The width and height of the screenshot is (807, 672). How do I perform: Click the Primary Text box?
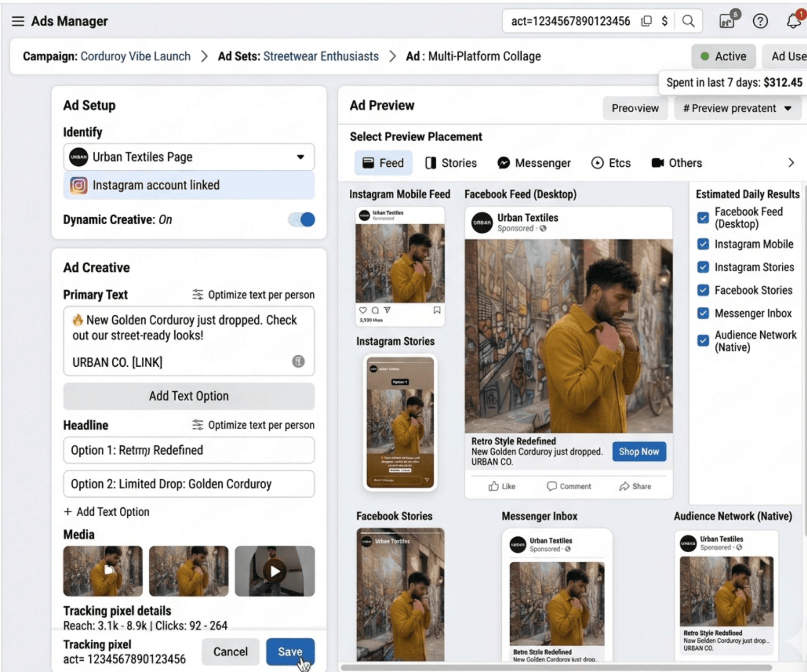[x=189, y=341]
